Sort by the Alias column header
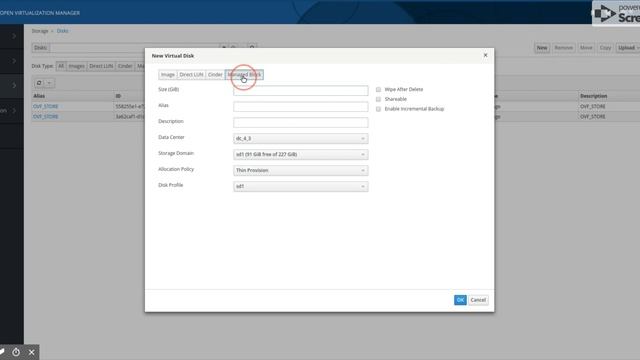 pos(39,96)
